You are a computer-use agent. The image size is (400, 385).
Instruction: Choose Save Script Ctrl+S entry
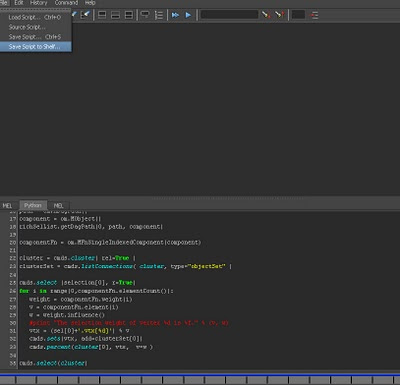(35, 37)
